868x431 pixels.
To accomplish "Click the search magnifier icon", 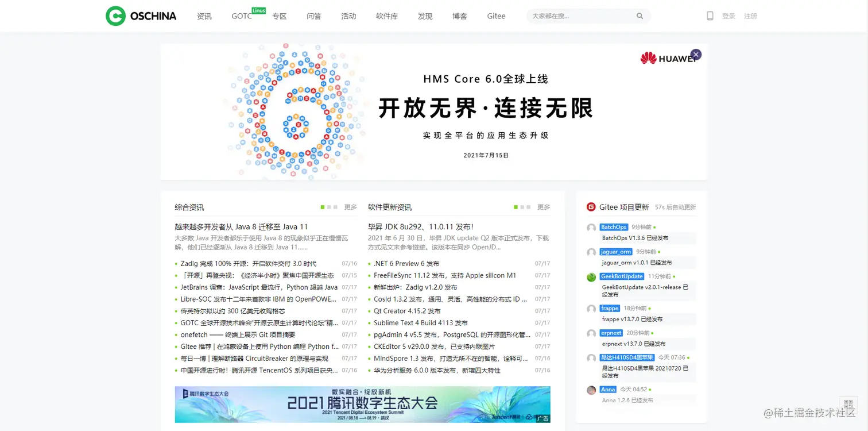I will pyautogui.click(x=640, y=16).
